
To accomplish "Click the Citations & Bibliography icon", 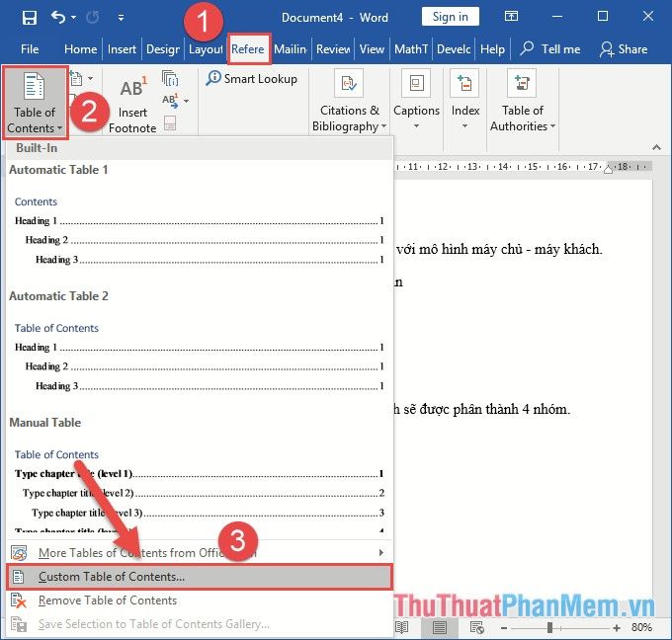I will click(347, 85).
